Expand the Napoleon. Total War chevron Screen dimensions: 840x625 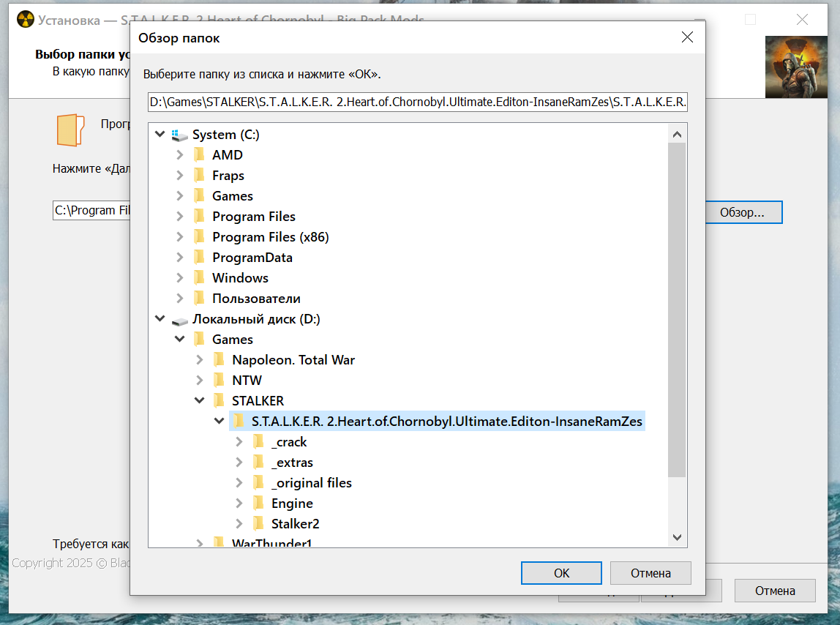pyautogui.click(x=199, y=359)
